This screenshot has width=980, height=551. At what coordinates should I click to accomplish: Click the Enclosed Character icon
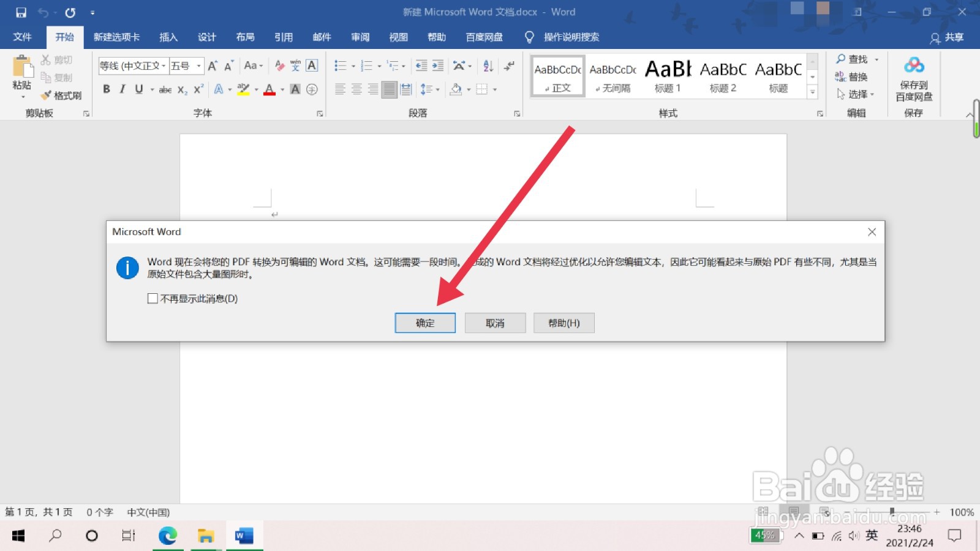(x=312, y=89)
